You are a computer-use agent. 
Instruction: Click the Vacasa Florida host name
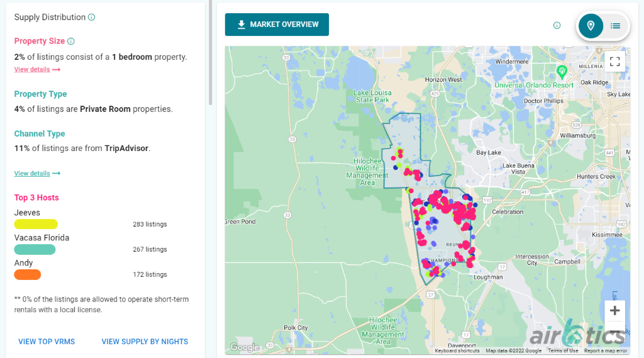point(42,238)
